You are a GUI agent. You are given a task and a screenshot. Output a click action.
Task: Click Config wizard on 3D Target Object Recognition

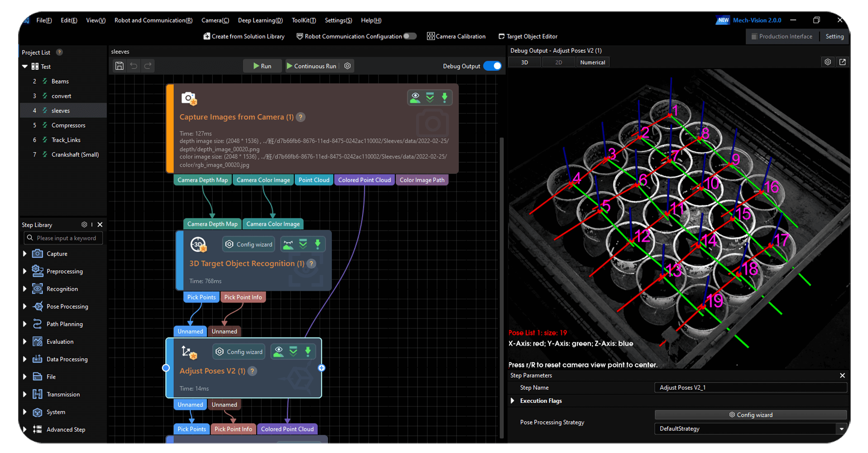pyautogui.click(x=249, y=245)
